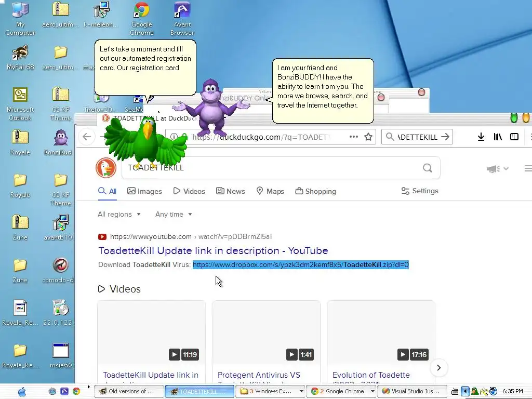Image resolution: width=532 pixels, height=399 pixels.
Task: Click the magnifier icon in DuckDuckGo search box
Action: click(x=428, y=168)
